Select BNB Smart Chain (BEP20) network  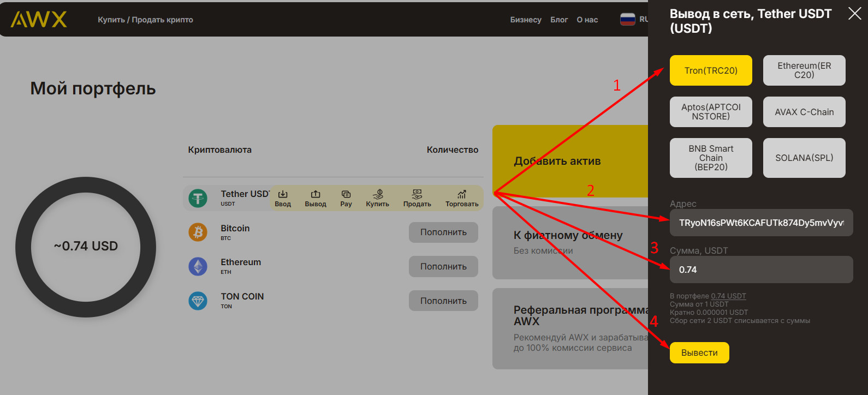point(711,158)
